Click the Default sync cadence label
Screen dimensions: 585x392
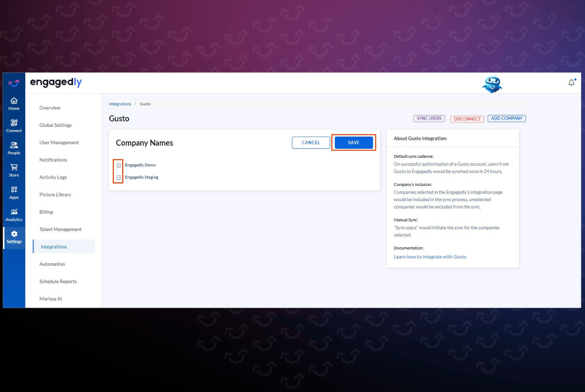(414, 156)
